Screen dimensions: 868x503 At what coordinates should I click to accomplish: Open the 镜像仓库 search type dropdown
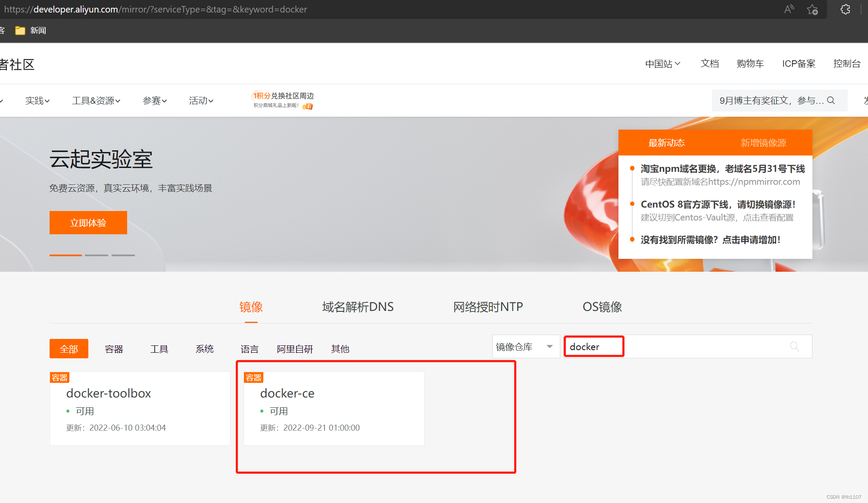(526, 347)
